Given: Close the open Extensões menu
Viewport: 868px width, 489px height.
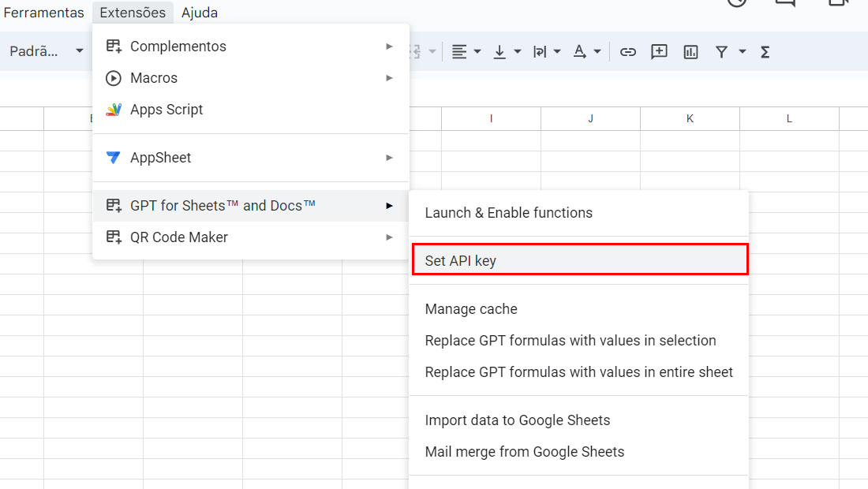Looking at the screenshot, I should 133,12.
